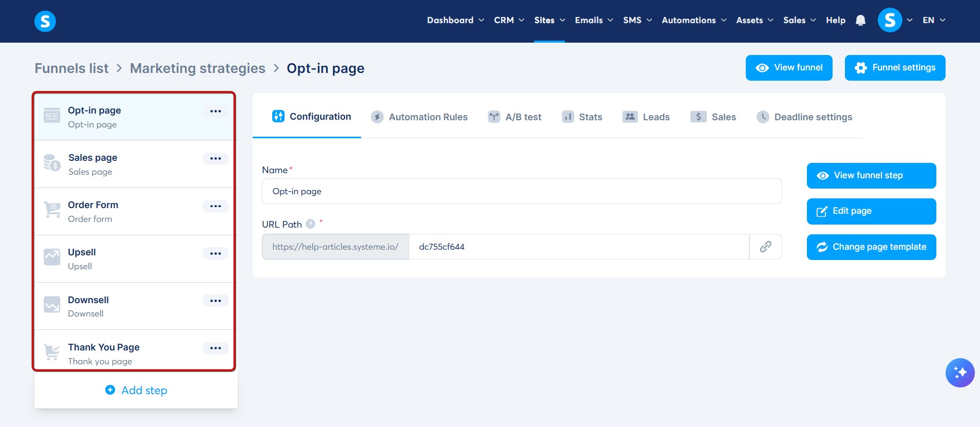Screen dimensions: 980x427
Task: Click the Thank You Page cart icon
Action: (52, 351)
